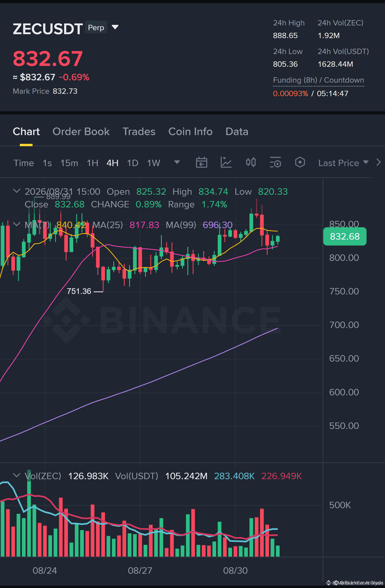Viewport: 385px width, 588px height.
Task: Select the 15m chart interval
Action: pyautogui.click(x=69, y=163)
